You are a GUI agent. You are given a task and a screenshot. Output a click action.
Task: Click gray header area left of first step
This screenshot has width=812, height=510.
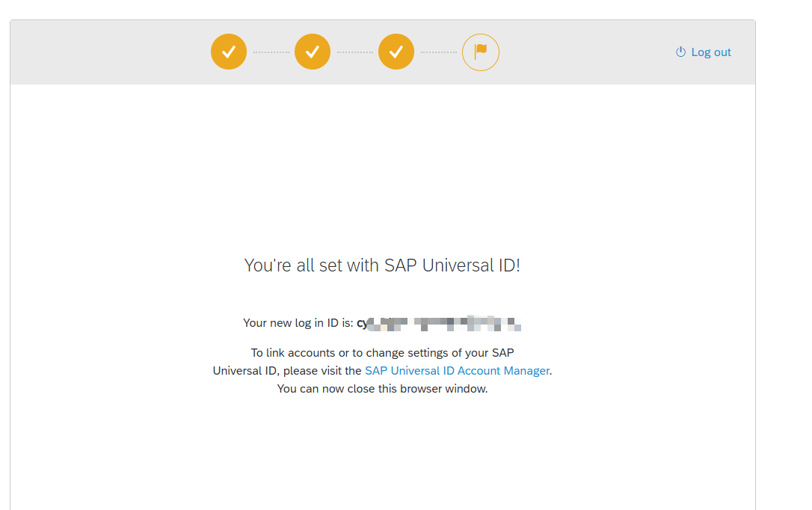[x=112, y=52]
